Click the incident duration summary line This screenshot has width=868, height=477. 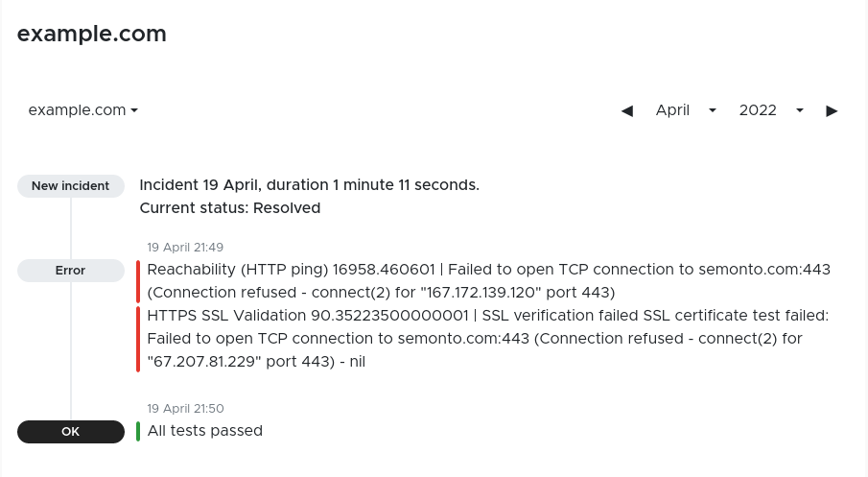point(309,185)
